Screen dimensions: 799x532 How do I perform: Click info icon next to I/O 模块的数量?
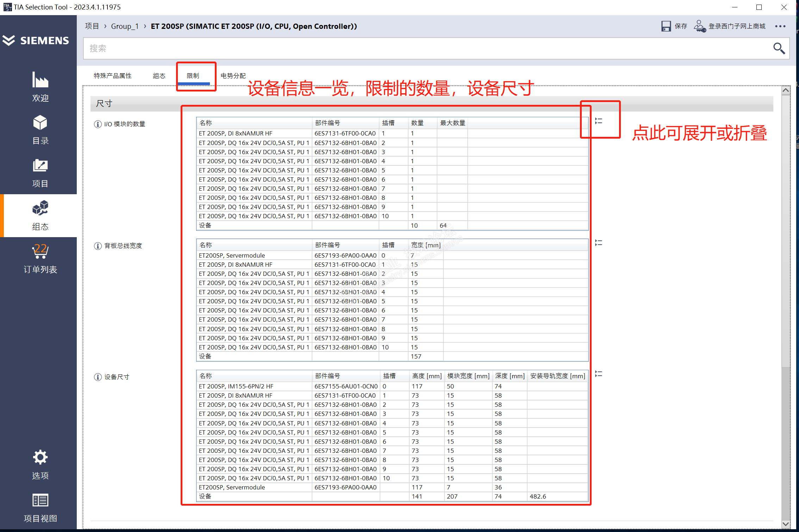(x=98, y=124)
